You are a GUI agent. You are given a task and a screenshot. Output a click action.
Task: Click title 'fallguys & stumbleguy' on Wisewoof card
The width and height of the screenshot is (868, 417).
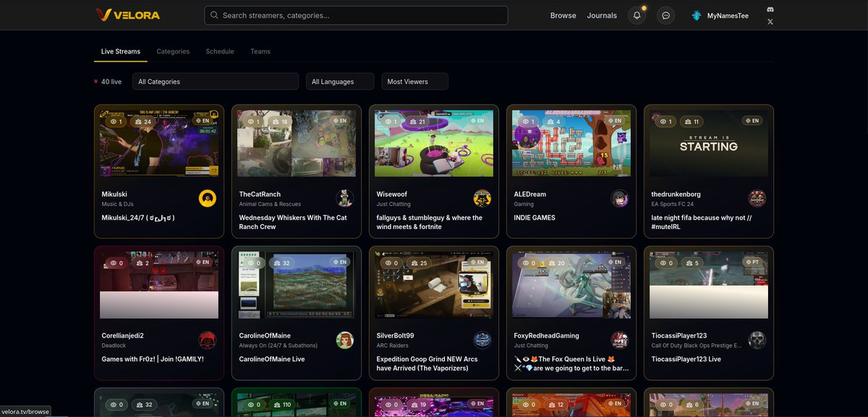pyautogui.click(x=430, y=222)
